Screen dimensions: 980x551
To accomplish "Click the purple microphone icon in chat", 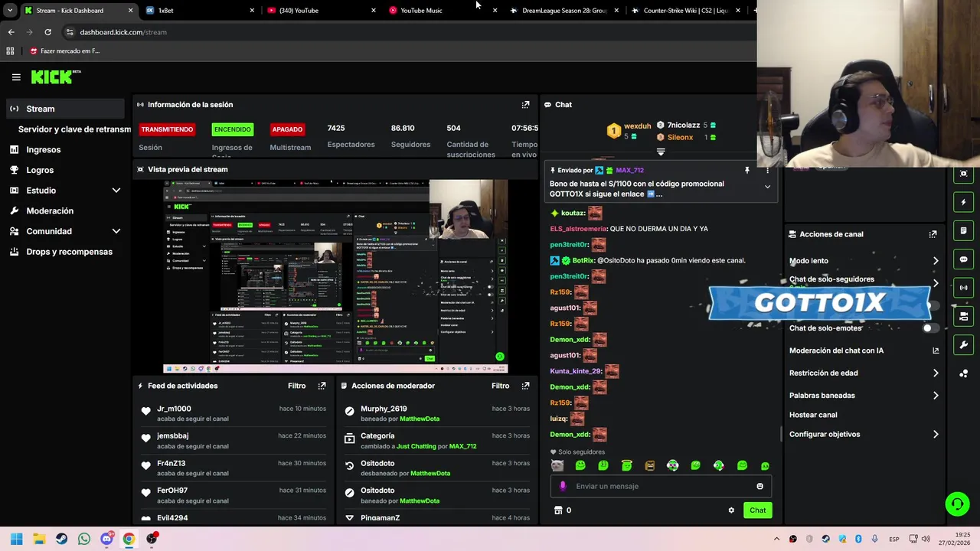I will pos(563,486).
